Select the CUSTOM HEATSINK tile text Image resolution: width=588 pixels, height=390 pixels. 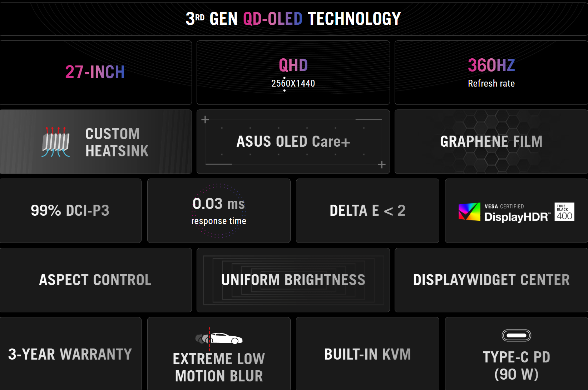117,142
